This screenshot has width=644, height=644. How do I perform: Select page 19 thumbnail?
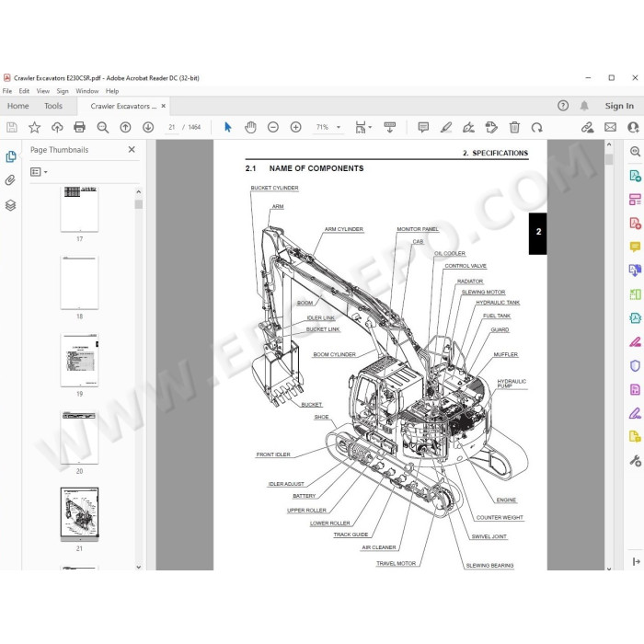pyautogui.click(x=79, y=360)
